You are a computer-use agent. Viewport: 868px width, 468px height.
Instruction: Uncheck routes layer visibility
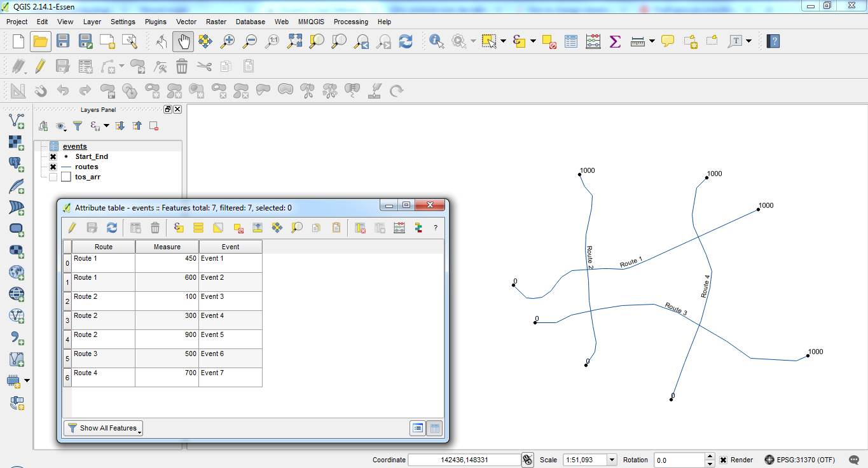point(53,167)
